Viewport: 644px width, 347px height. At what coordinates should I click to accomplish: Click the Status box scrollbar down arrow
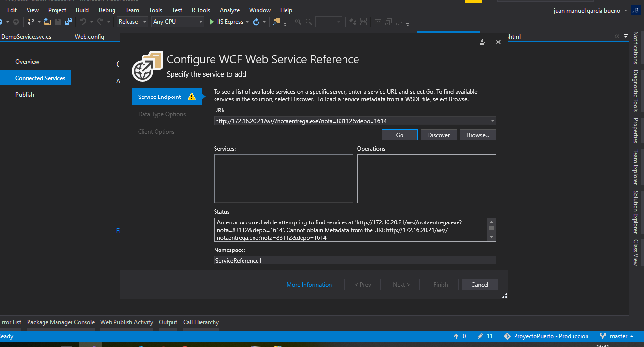click(x=492, y=237)
